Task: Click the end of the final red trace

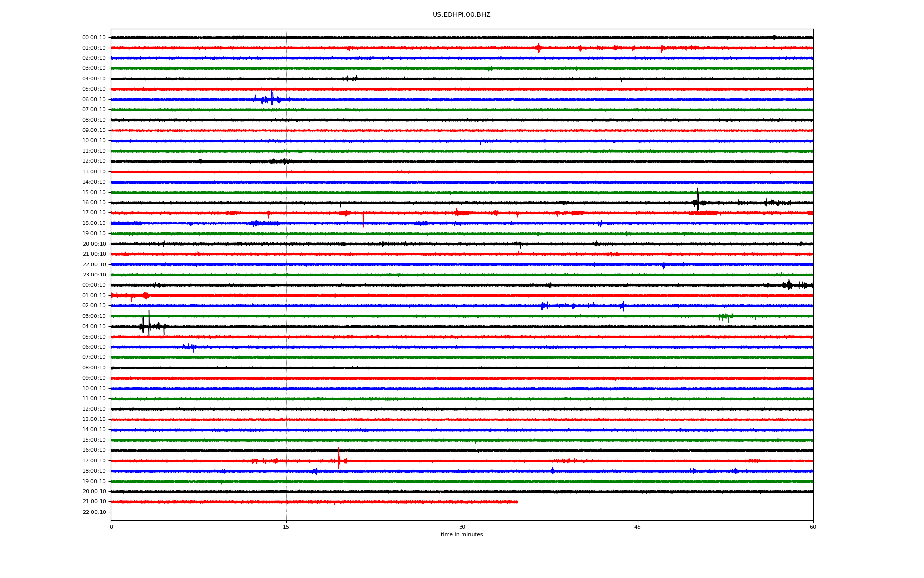Action: [517, 502]
